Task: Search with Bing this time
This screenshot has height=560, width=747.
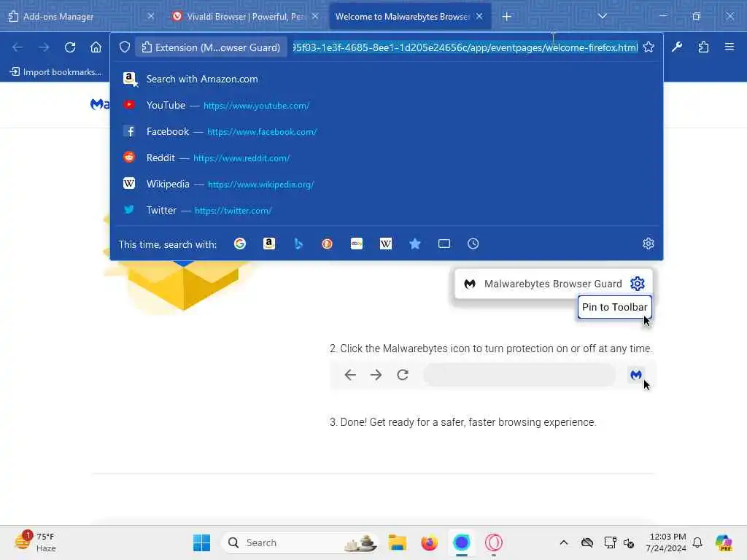Action: click(298, 244)
